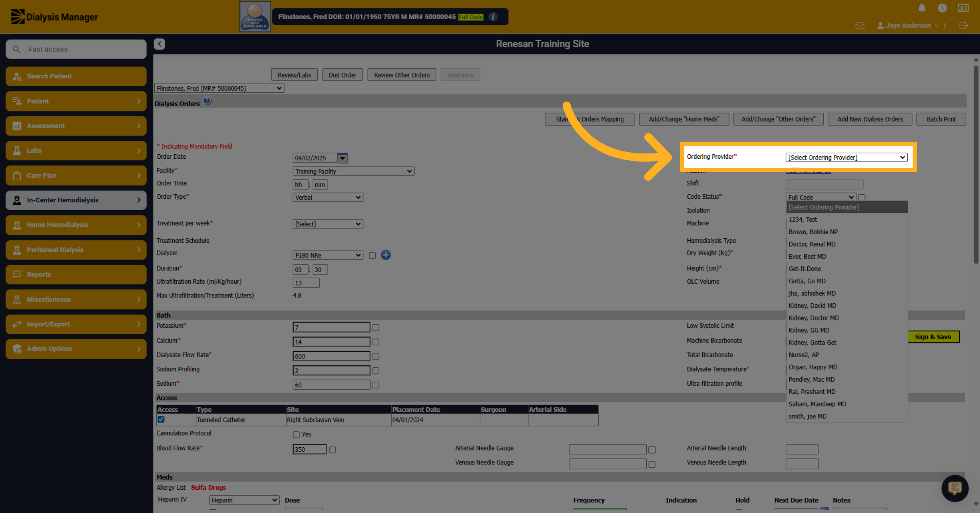Viewport: 980px width, 513px height.
Task: Open the Facility dropdown showing Training Facility
Action: 353,171
